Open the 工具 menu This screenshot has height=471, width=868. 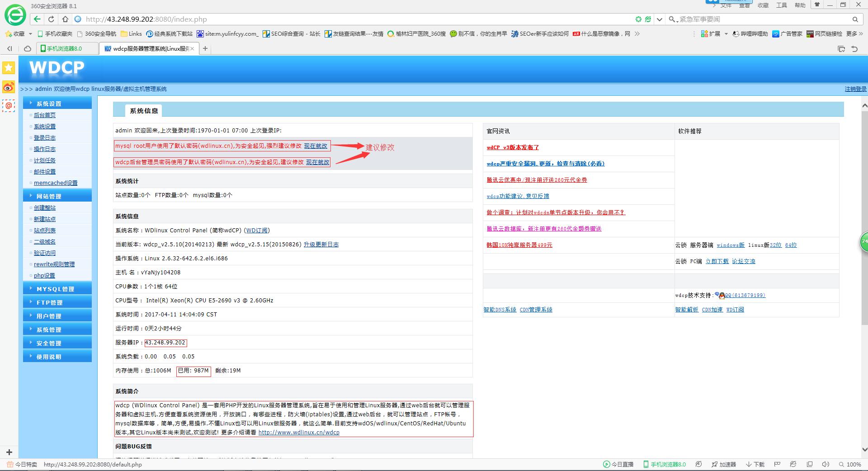781,5
